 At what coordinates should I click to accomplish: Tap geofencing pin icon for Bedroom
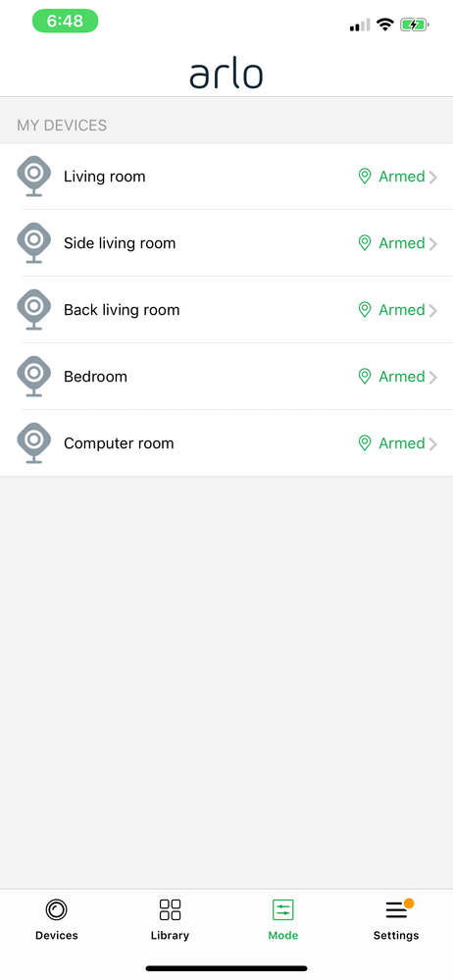pyautogui.click(x=365, y=377)
